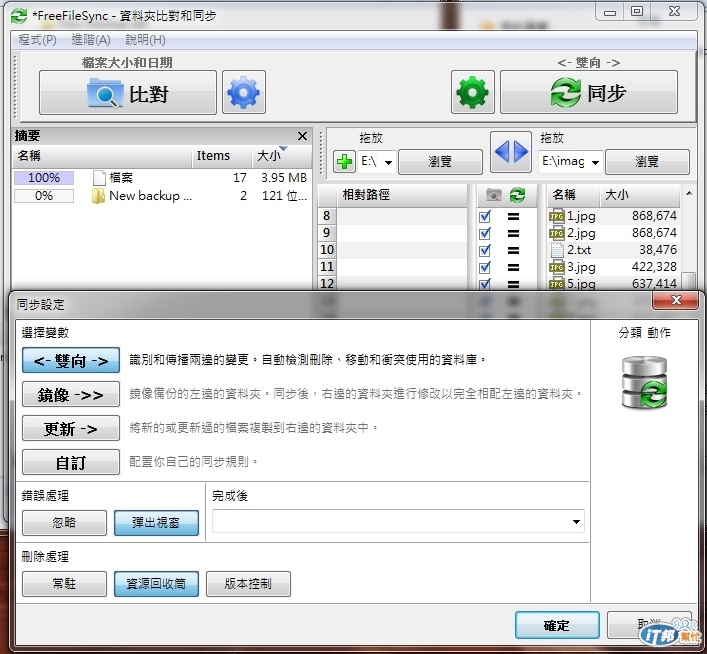Click the database sync icon

point(644,383)
